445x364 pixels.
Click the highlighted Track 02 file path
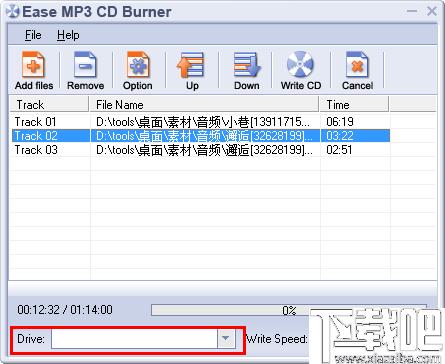coord(204,136)
